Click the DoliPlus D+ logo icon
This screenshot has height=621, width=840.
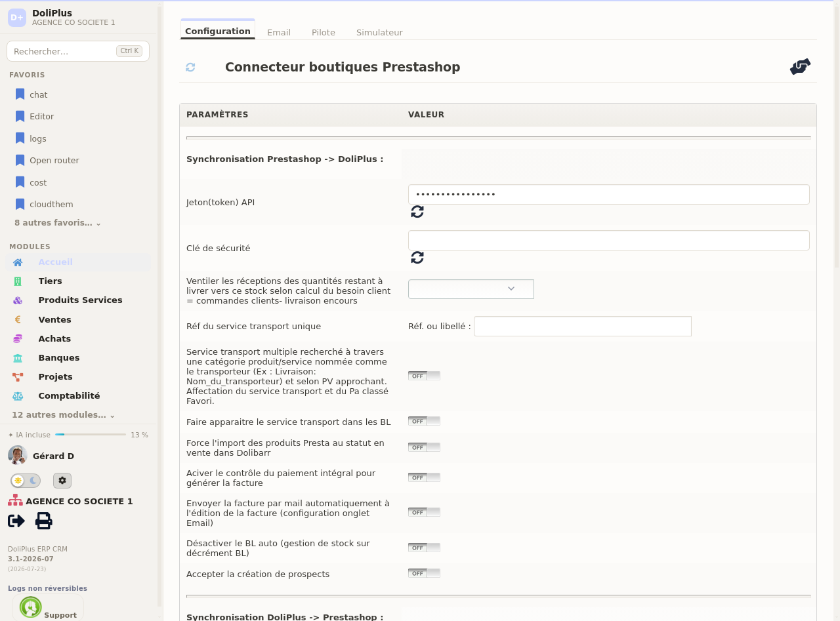pyautogui.click(x=17, y=18)
